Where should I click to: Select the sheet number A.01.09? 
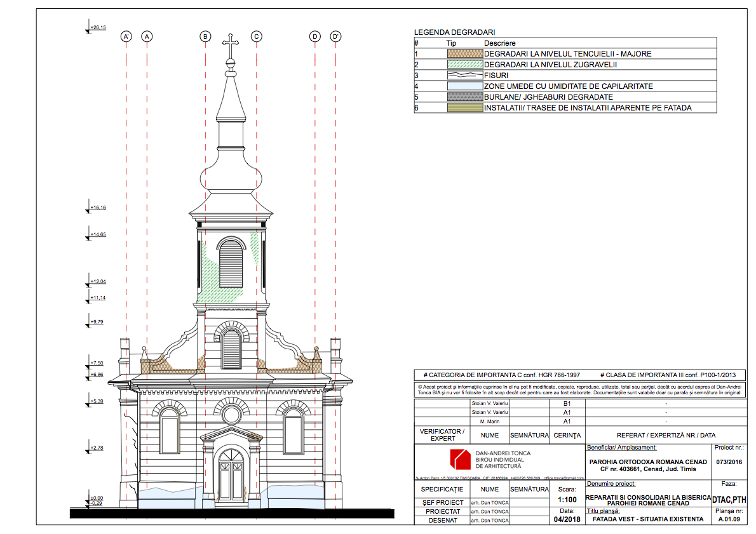(729, 519)
